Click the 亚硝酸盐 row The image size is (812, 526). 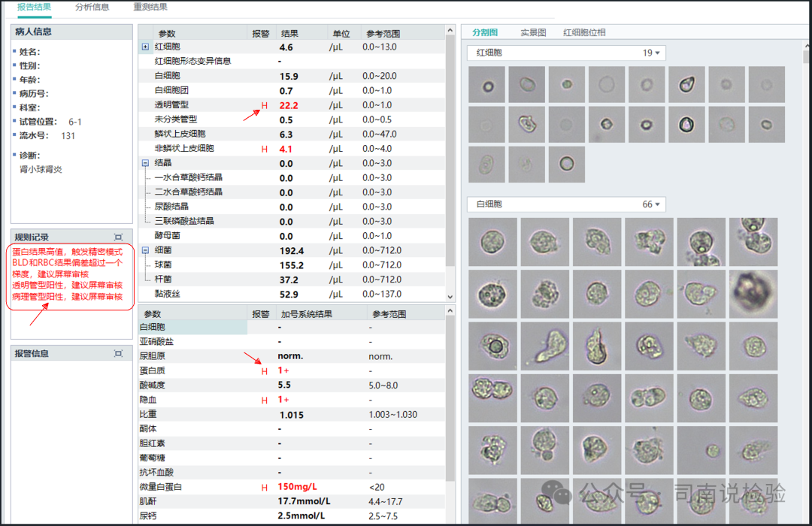(291, 342)
